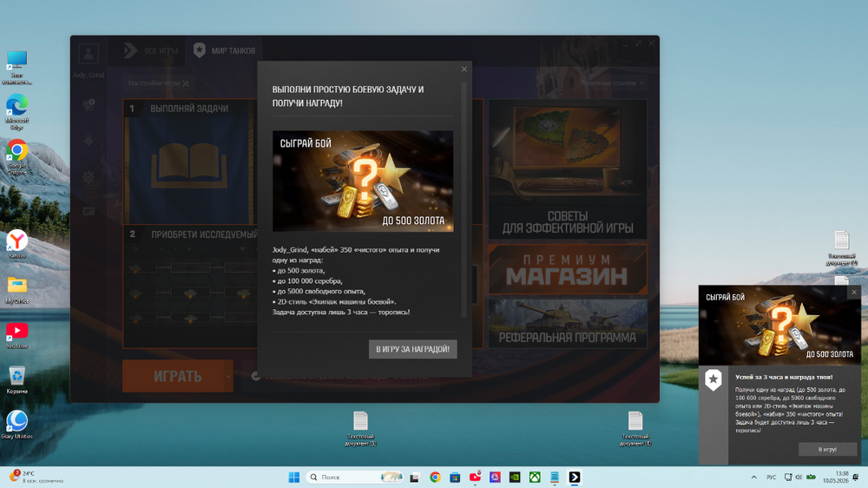Open the Корзина recycle bin icon

[16, 380]
